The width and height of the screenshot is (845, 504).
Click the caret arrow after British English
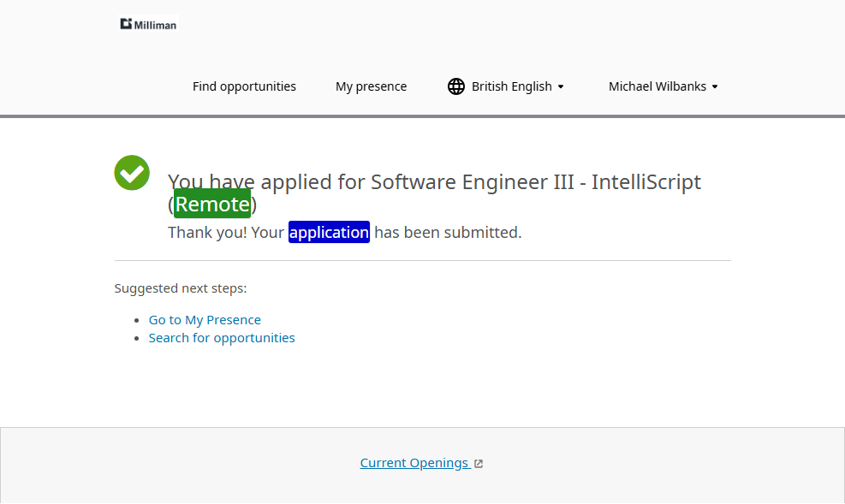coord(561,87)
